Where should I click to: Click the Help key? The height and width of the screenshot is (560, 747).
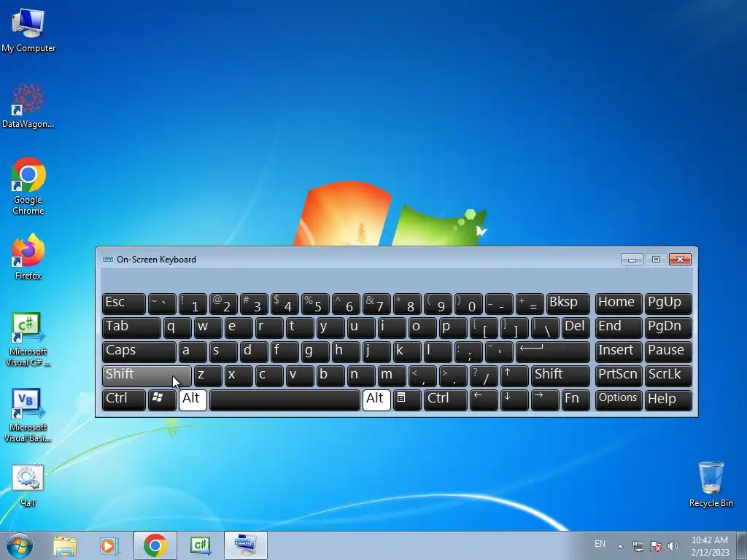668,400
